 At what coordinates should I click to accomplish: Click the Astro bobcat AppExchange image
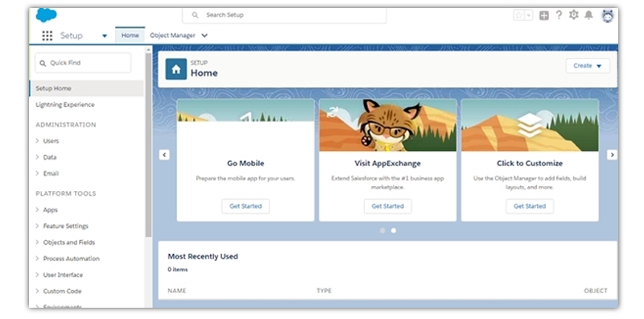388,125
